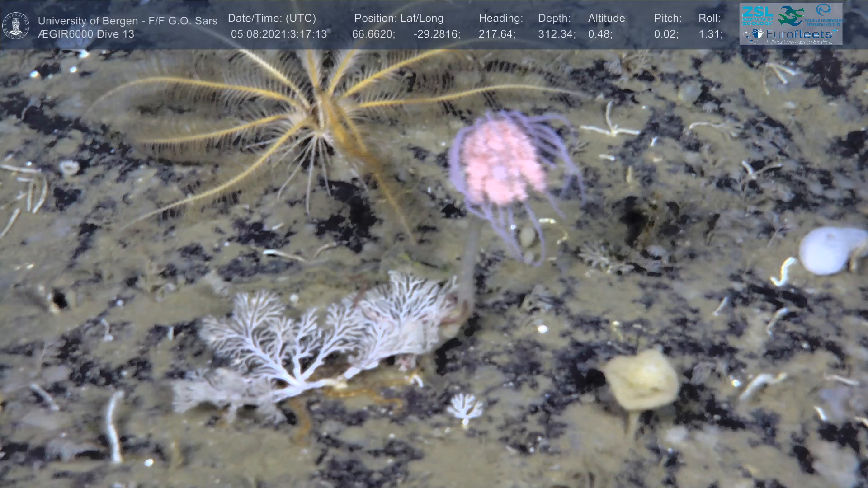Click the longitude value -29.2816
The image size is (868, 488).
point(436,34)
